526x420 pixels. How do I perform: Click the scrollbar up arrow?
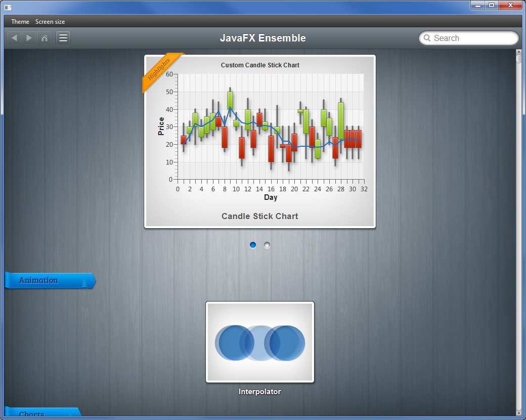518,52
